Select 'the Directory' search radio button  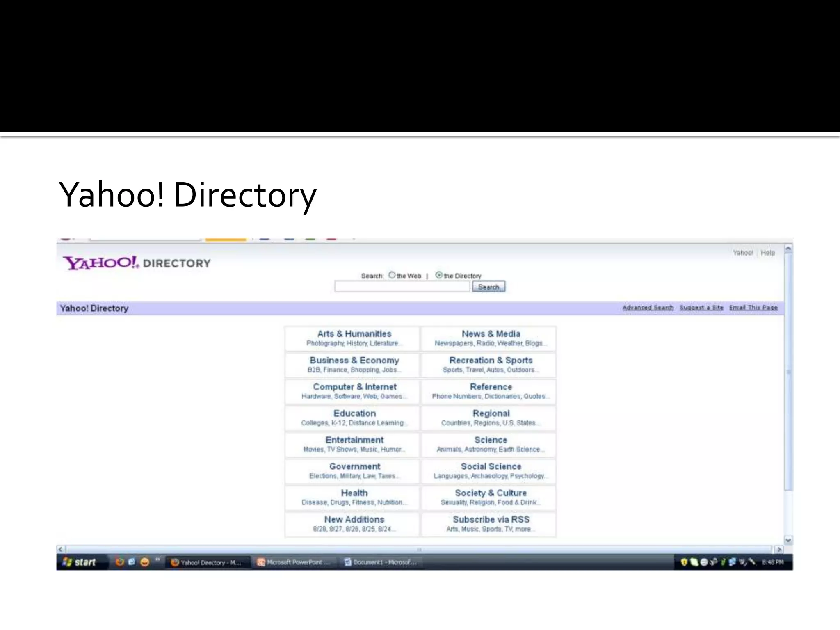click(439, 275)
